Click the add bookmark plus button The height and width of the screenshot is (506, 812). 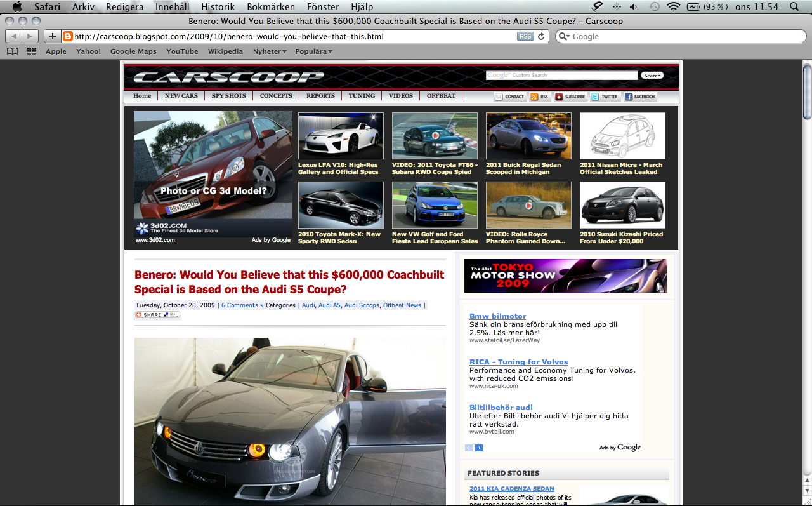pos(53,36)
